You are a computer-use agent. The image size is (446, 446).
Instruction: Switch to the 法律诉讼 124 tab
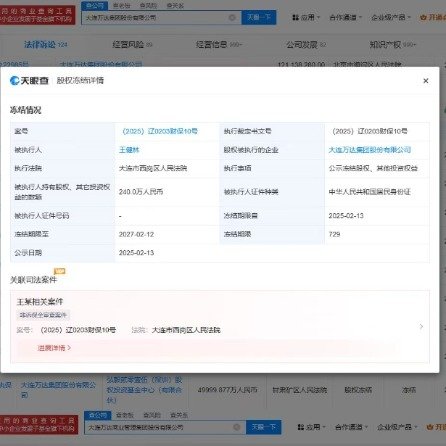pyautogui.click(x=46, y=44)
